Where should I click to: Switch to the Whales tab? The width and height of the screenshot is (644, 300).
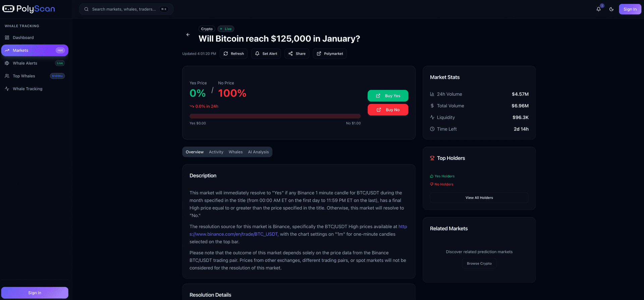(x=235, y=152)
